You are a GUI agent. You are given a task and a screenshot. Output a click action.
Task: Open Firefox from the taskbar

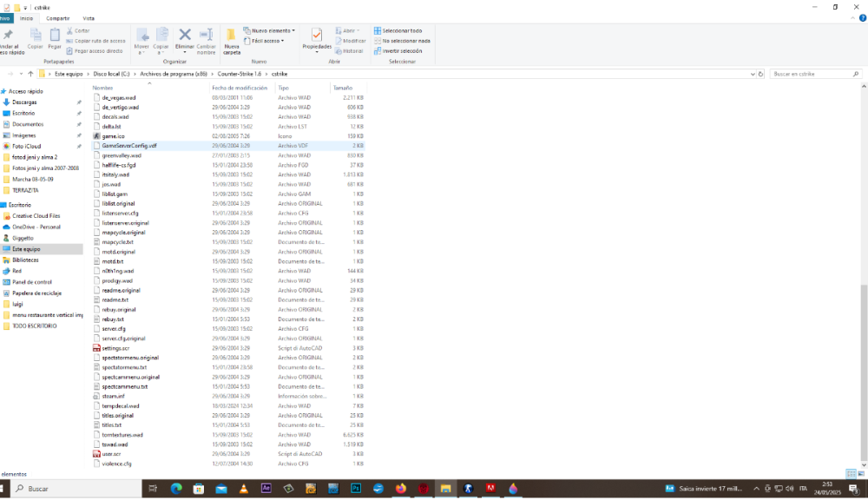pyautogui.click(x=401, y=489)
